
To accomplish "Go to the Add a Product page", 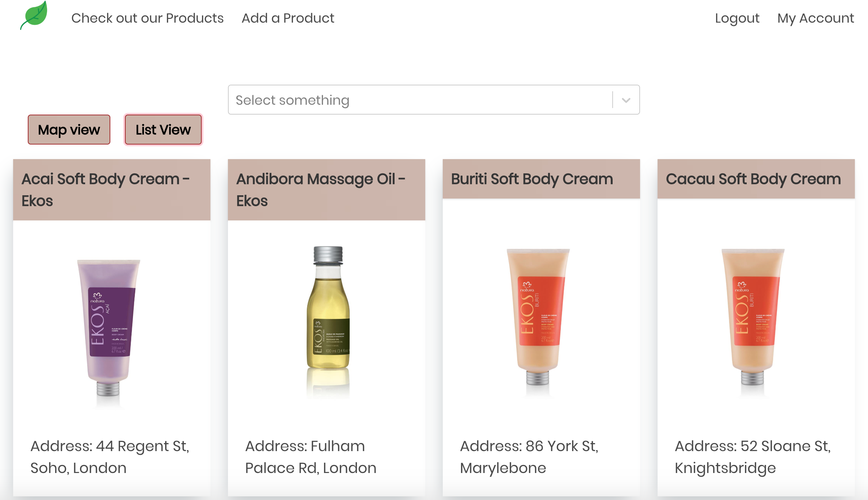I will coord(288,18).
